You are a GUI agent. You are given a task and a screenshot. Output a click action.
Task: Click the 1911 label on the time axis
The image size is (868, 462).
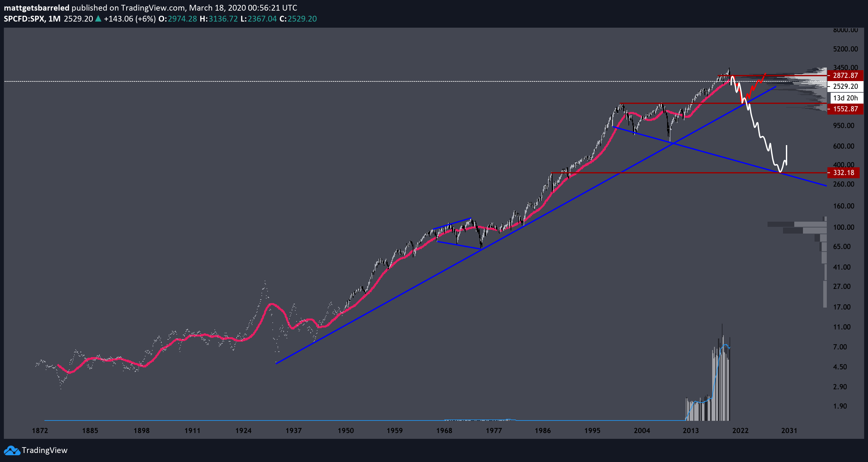[x=193, y=430]
